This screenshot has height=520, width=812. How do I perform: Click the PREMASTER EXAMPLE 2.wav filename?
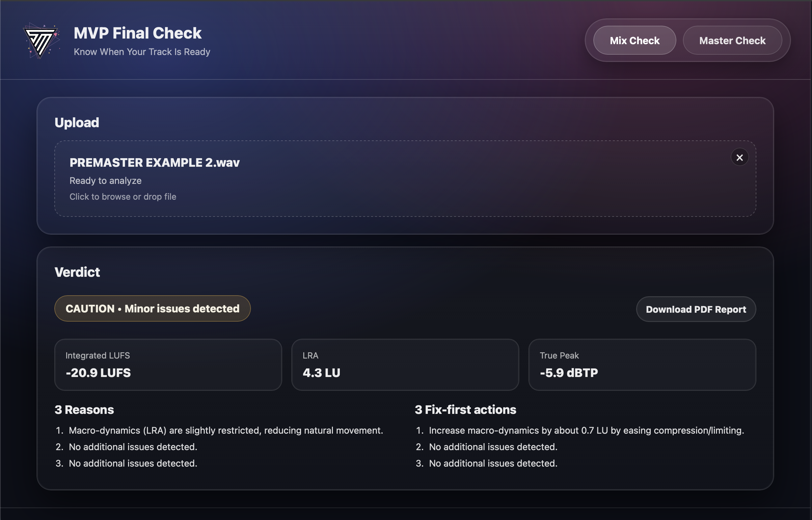154,162
